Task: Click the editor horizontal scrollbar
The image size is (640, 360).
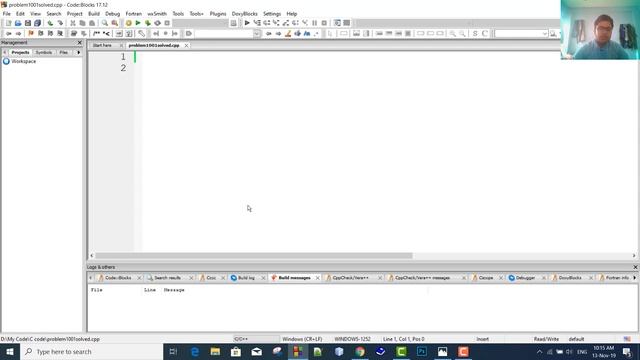Action: point(253,256)
